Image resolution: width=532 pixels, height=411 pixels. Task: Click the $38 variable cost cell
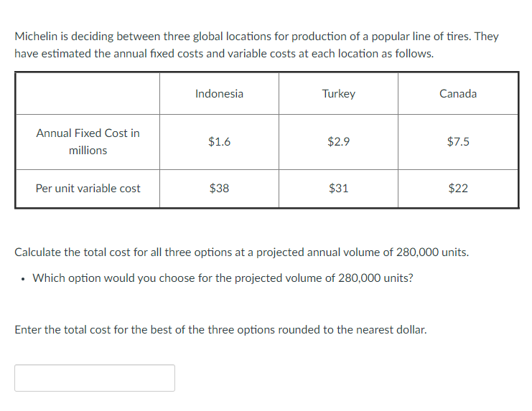219,189
